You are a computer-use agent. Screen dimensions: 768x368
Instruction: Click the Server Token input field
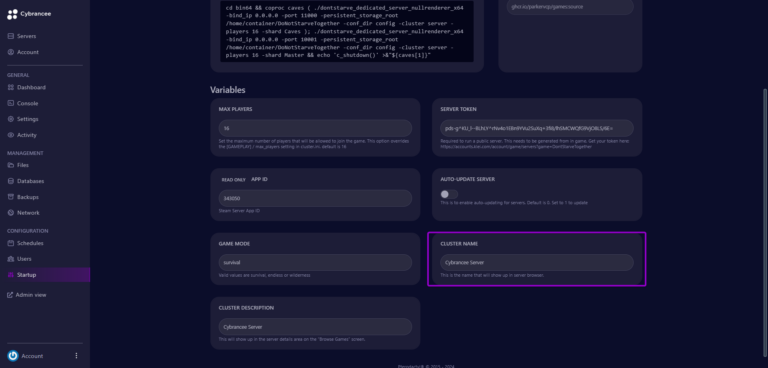[x=537, y=128]
